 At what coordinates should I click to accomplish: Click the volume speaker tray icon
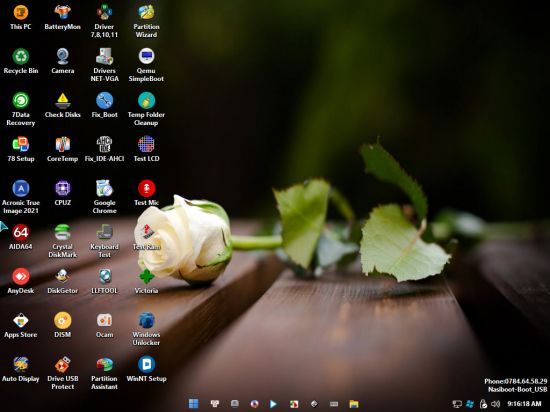(495, 404)
